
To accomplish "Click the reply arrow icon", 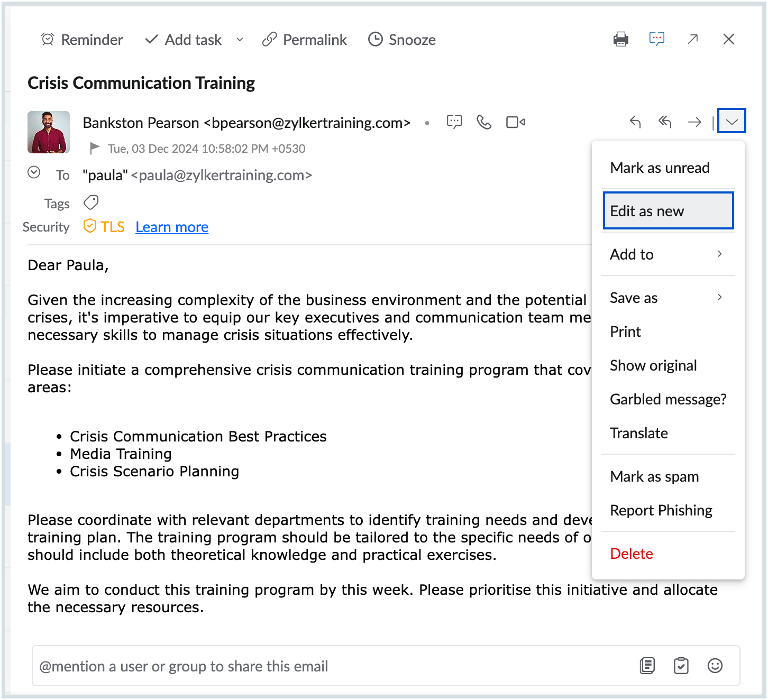I will pos(635,122).
